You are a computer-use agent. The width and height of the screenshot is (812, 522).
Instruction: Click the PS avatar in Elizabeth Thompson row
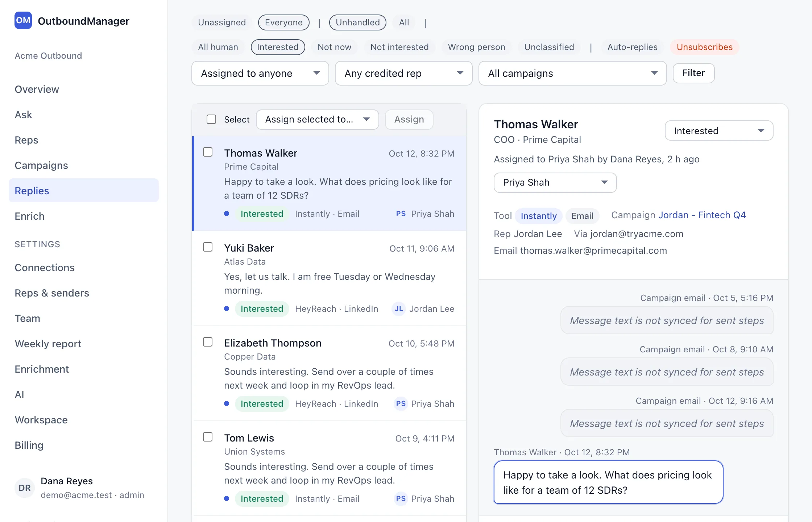(401, 404)
